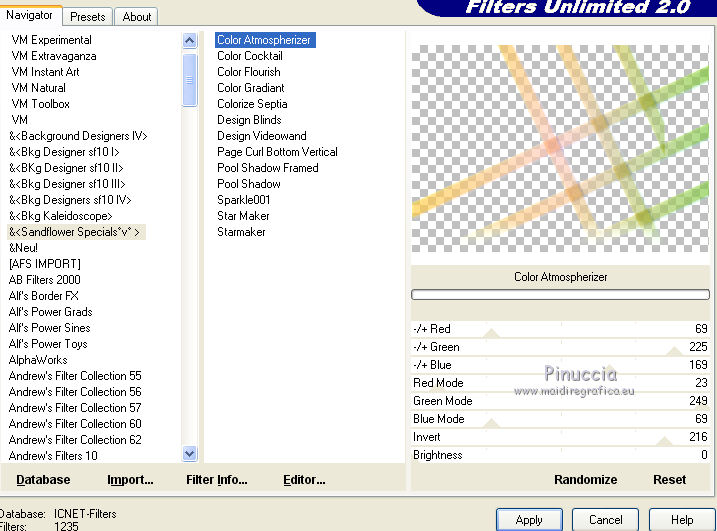The width and height of the screenshot is (717, 531).
Task: Adjust the Invert slider
Action: 561,437
